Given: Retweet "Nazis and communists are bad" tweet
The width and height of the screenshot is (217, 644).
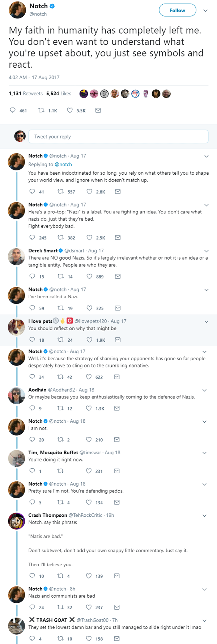Looking at the screenshot, I should (61, 607).
